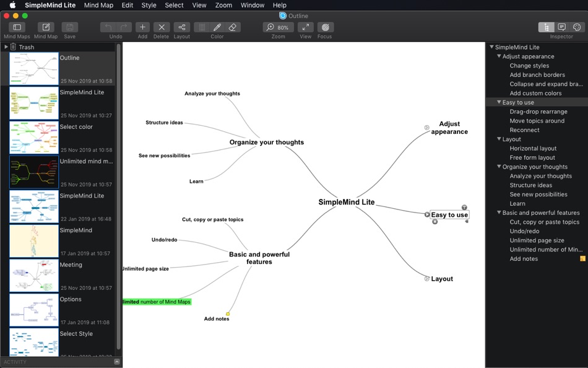
Task: Show the style palette inspector icon
Action: [577, 27]
